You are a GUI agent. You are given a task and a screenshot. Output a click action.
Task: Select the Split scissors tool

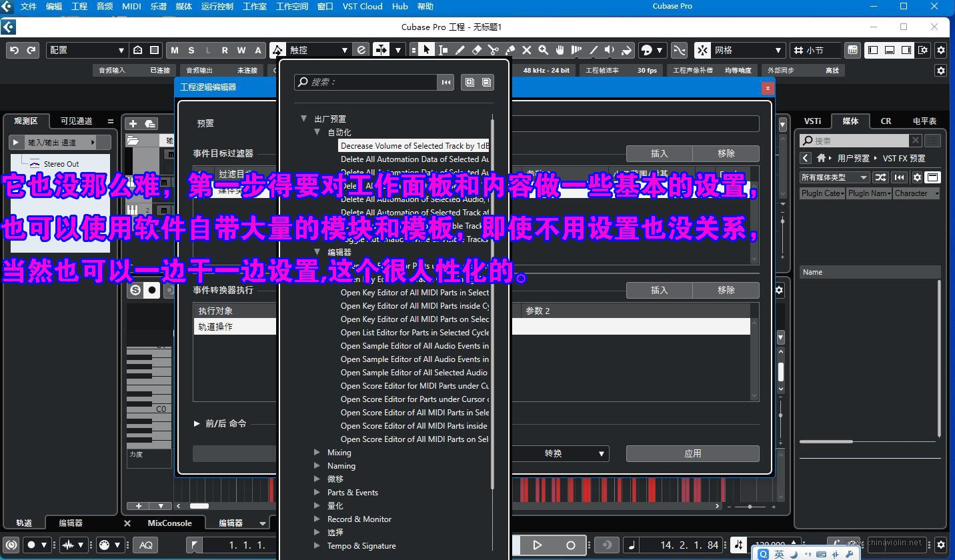[494, 50]
